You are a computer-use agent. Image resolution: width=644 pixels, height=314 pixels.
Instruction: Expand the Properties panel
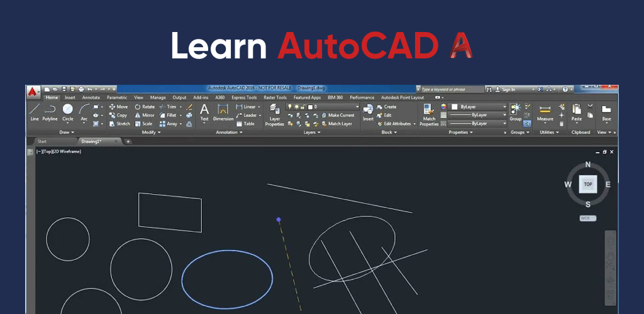[461, 133]
